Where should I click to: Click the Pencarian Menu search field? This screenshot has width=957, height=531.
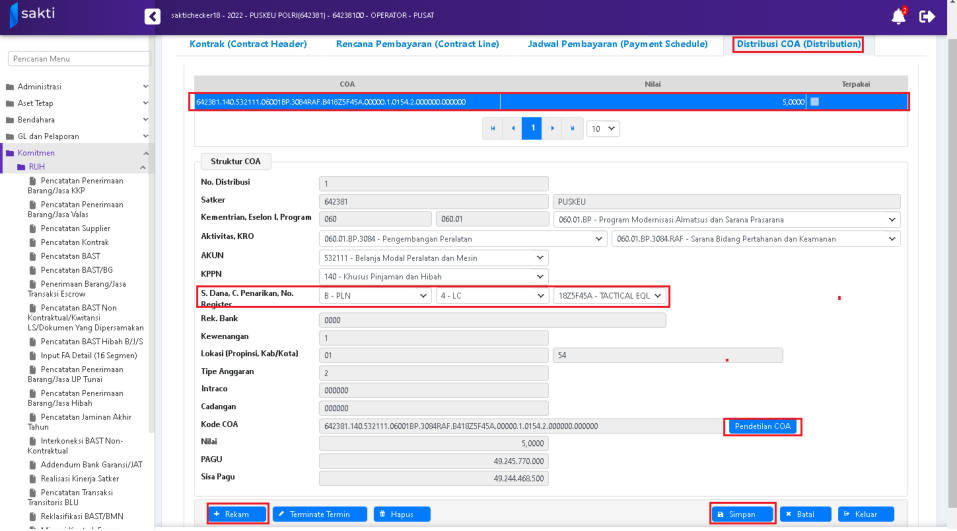point(79,59)
